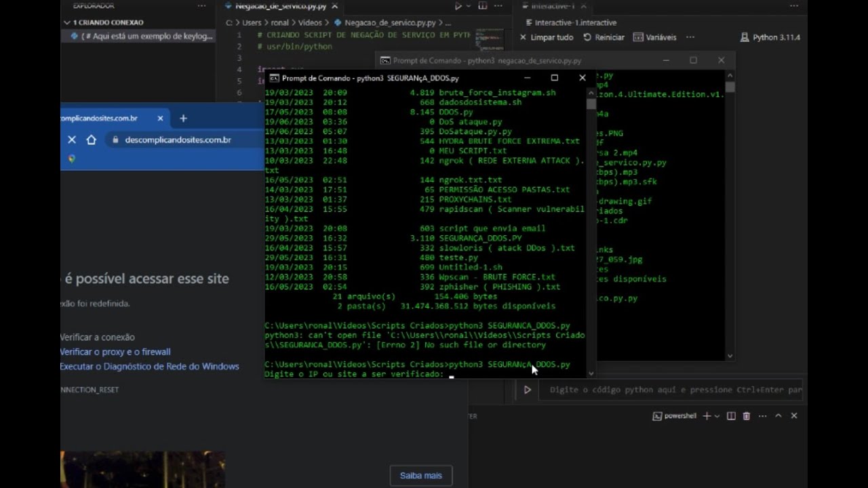The width and height of the screenshot is (868, 488).
Task: Open run options dropdown beside play icon
Action: (468, 6)
